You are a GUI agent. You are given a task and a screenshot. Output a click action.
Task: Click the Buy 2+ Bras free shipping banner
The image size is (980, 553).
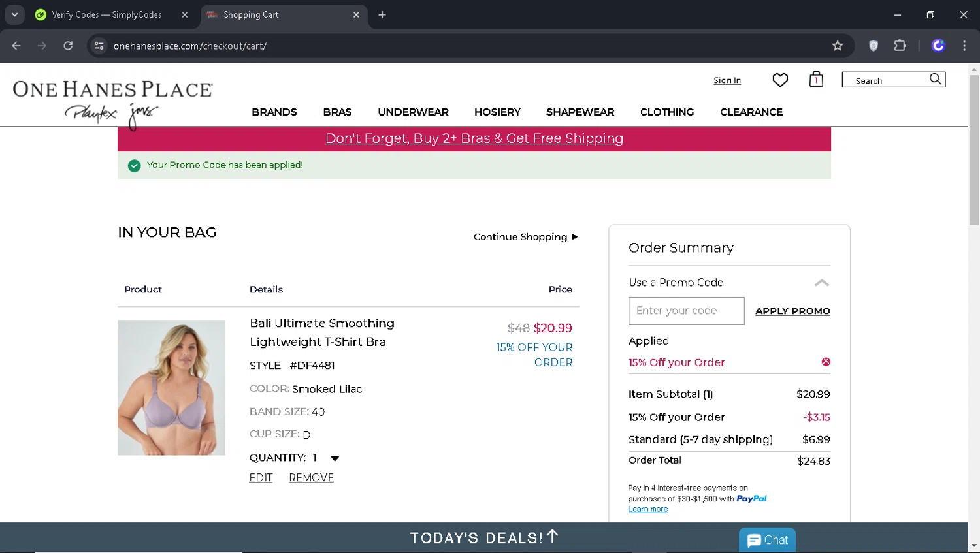point(474,138)
